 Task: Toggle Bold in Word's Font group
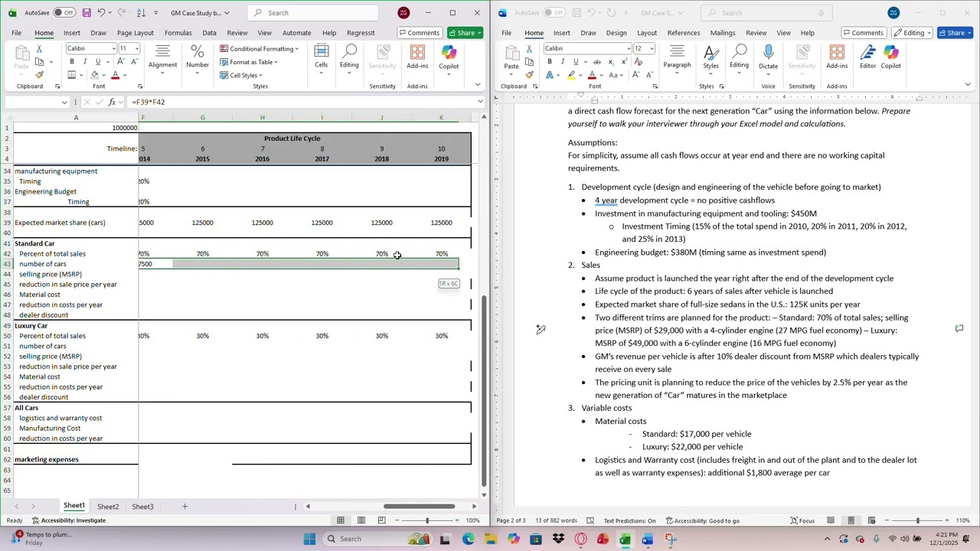pyautogui.click(x=550, y=61)
